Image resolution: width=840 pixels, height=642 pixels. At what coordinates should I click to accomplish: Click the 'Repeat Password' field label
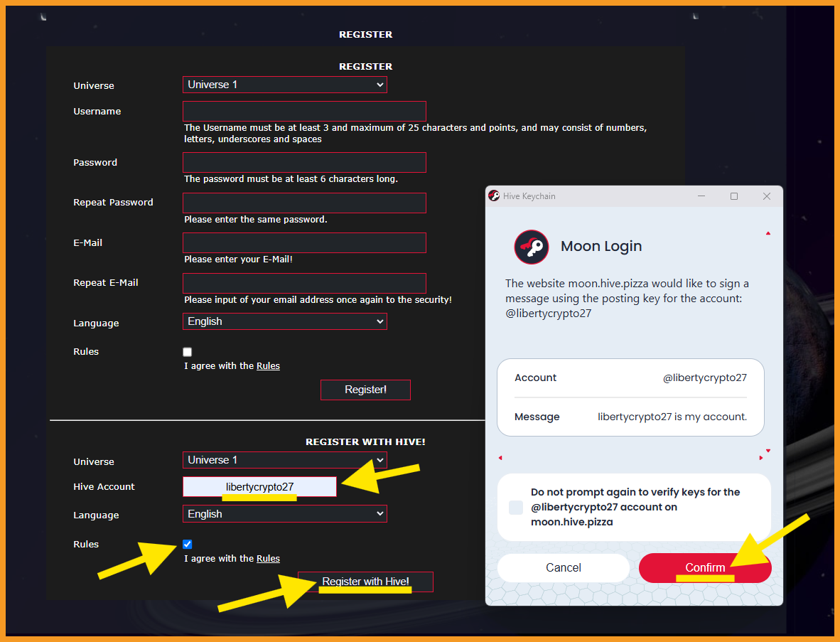(x=113, y=203)
